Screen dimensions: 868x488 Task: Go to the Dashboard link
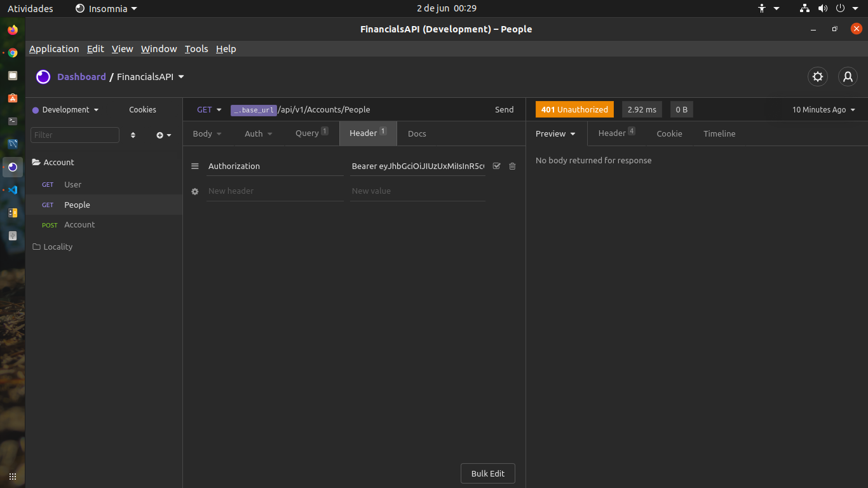coord(81,77)
